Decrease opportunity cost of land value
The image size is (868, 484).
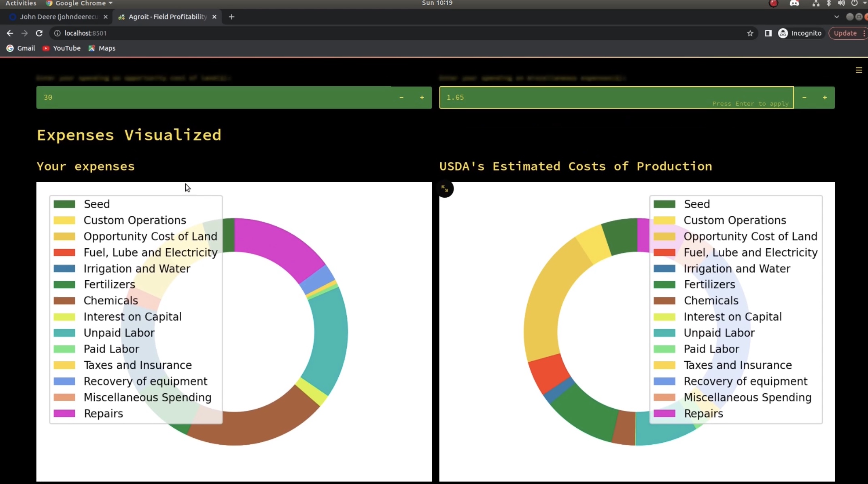401,98
